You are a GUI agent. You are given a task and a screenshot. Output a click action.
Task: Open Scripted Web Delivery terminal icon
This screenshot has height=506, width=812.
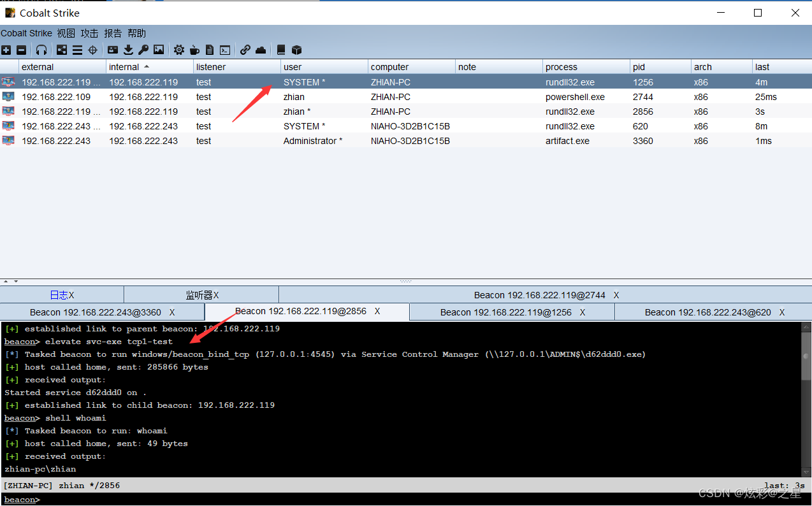tap(225, 50)
